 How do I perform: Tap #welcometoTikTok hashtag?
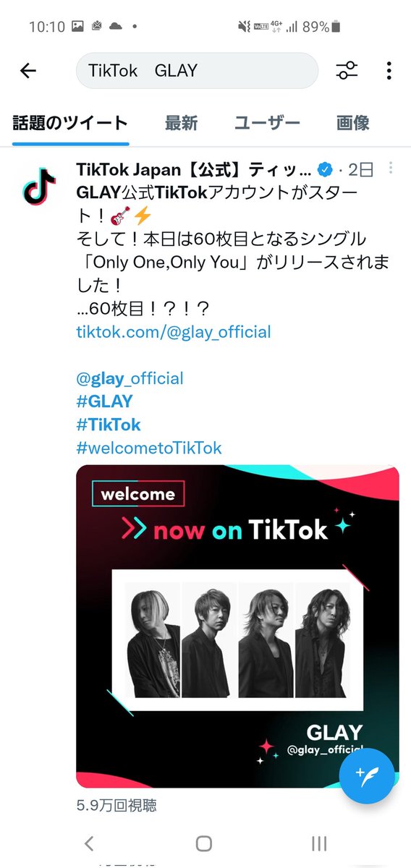[x=149, y=448]
